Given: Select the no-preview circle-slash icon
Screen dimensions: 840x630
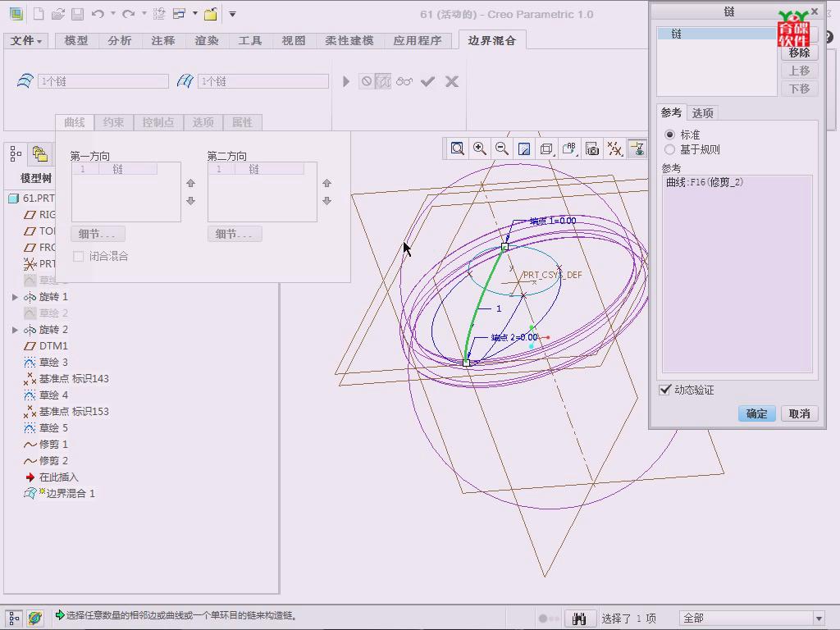Looking at the screenshot, I should coord(367,81).
